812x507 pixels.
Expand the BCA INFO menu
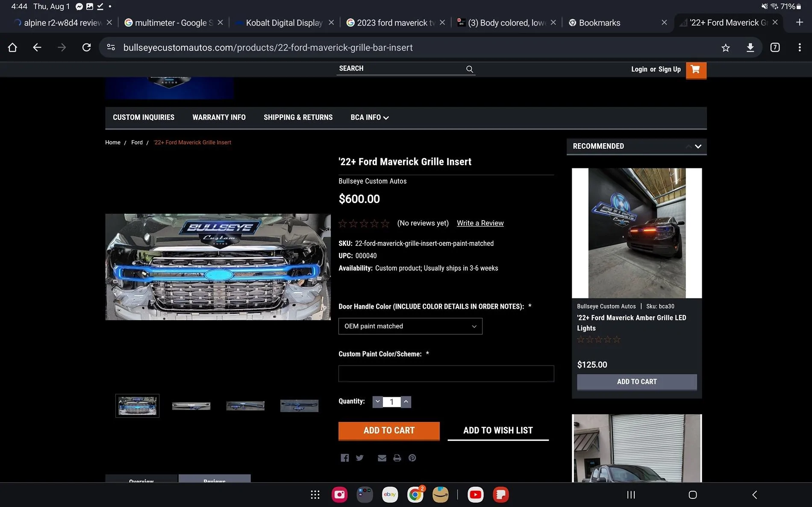coord(370,118)
